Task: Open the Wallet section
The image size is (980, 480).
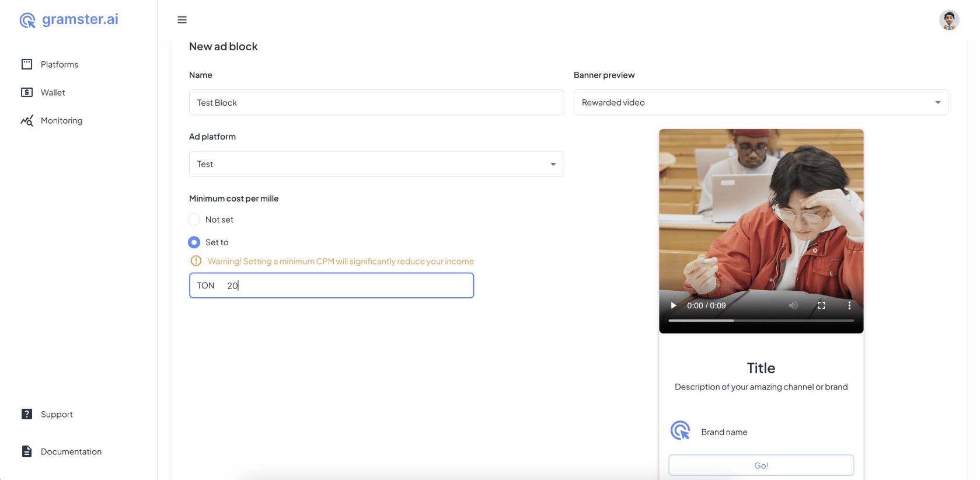Action: click(53, 92)
